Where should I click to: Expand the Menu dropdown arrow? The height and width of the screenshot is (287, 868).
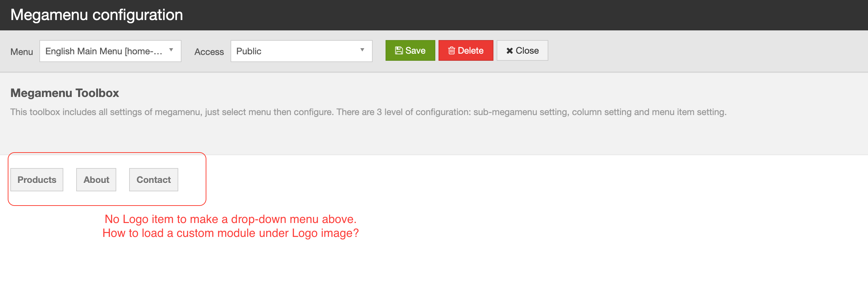tap(171, 50)
